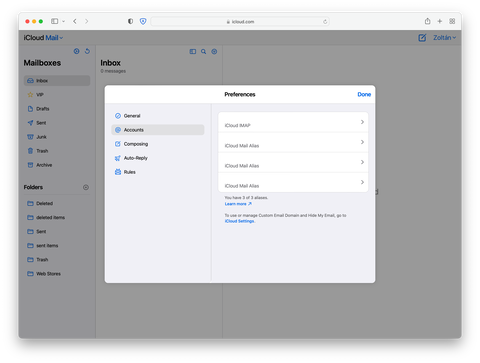Open the Safari Share icon

[x=427, y=21]
